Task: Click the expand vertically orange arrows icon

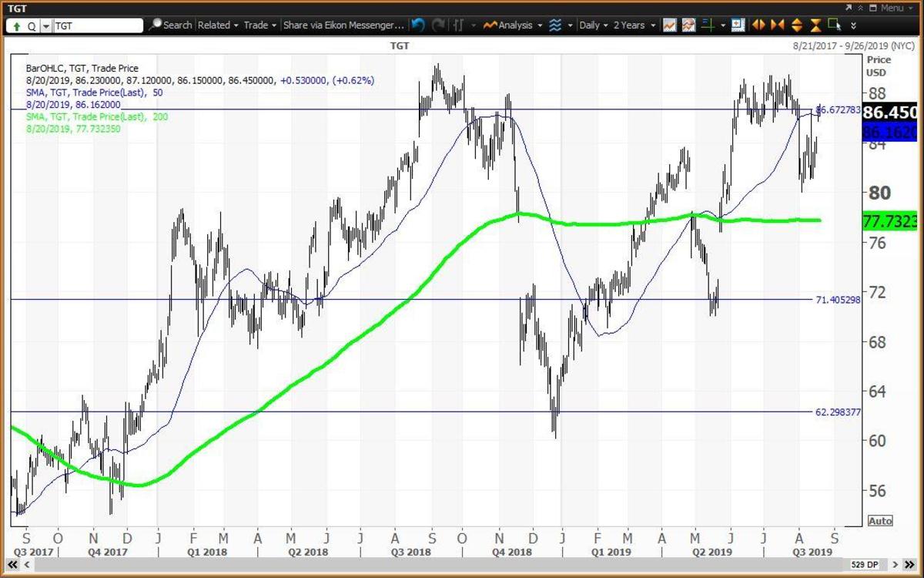Action: pos(796,25)
